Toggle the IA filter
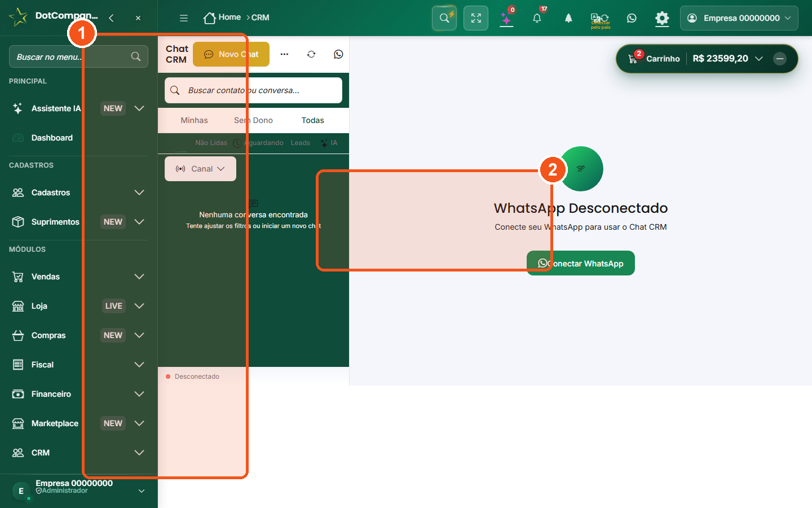Image resolution: width=812 pixels, height=508 pixels. (329, 143)
